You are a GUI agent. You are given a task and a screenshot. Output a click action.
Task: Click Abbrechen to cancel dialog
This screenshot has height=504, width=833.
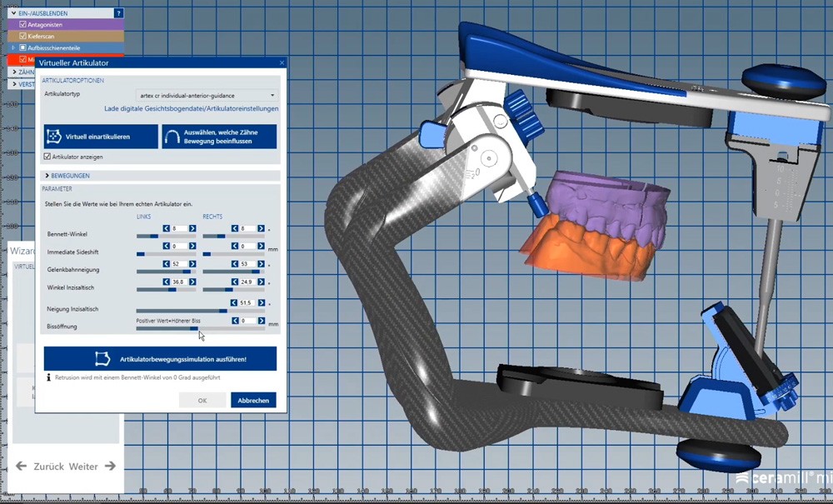coord(253,401)
